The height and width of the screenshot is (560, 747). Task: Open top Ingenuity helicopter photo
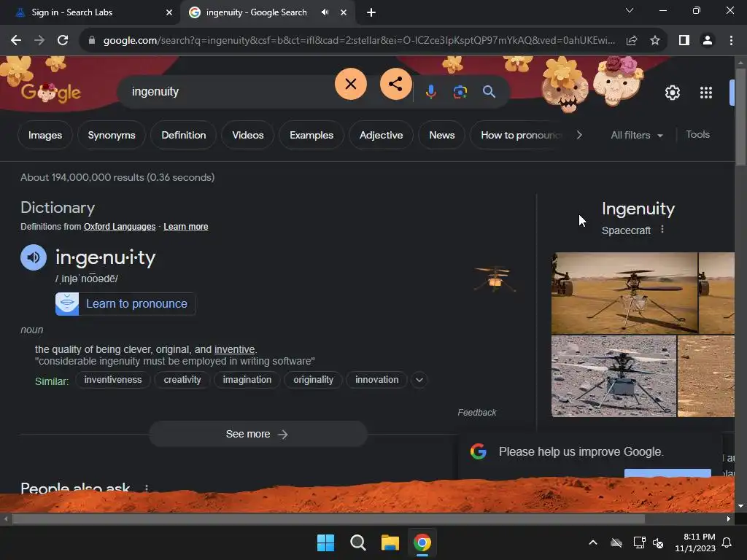[624, 293]
